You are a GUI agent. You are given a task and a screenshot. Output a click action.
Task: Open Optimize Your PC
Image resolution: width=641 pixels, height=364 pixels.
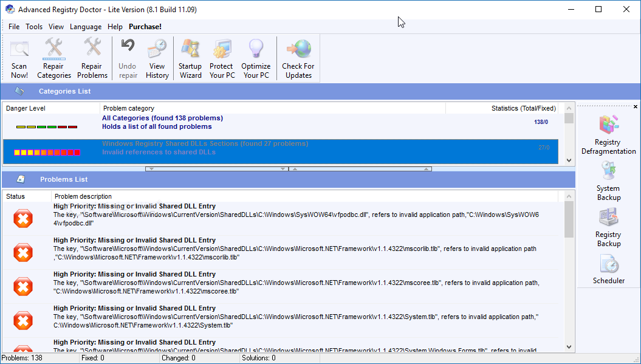coord(256,58)
